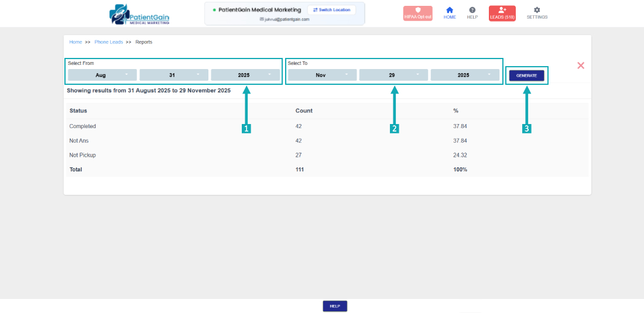Viewport: 644px width, 313px height.
Task: Click the email johnd@patientgain.com text
Action: (x=287, y=19)
